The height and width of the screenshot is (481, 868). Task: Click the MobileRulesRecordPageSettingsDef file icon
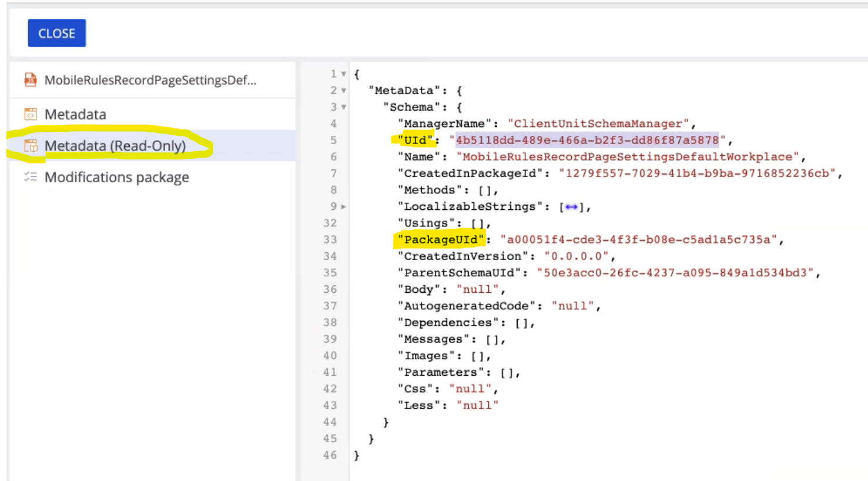(31, 80)
